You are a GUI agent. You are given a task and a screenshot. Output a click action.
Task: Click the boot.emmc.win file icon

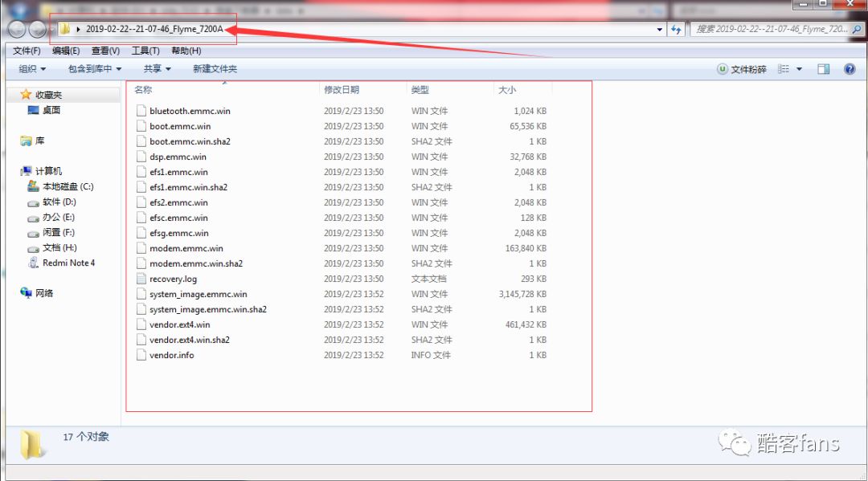pyautogui.click(x=141, y=126)
